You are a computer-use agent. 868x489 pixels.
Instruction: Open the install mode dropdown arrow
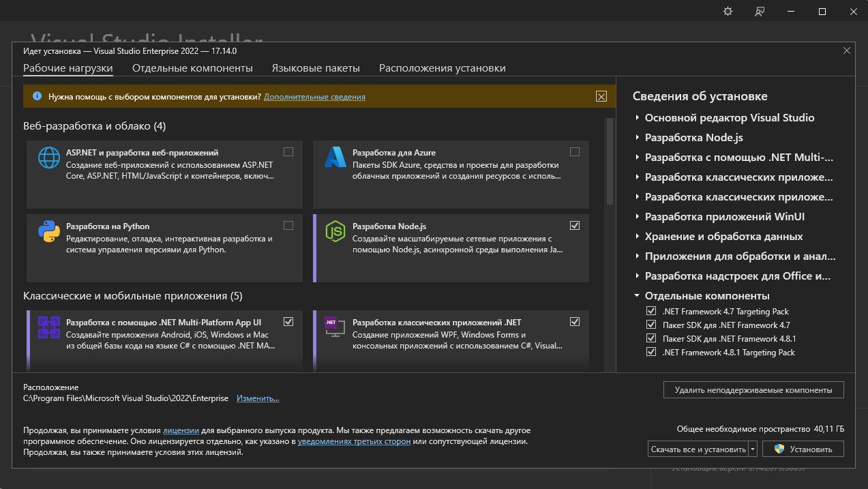tap(753, 449)
